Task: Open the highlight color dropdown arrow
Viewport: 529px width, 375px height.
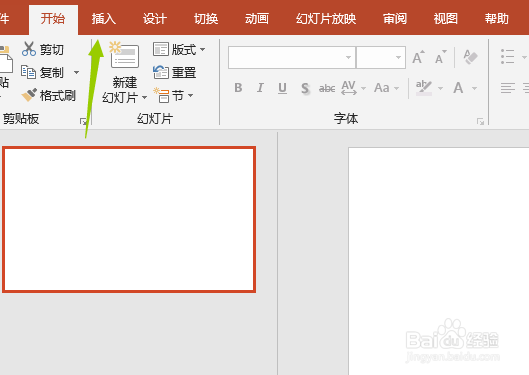Action: tap(440, 88)
